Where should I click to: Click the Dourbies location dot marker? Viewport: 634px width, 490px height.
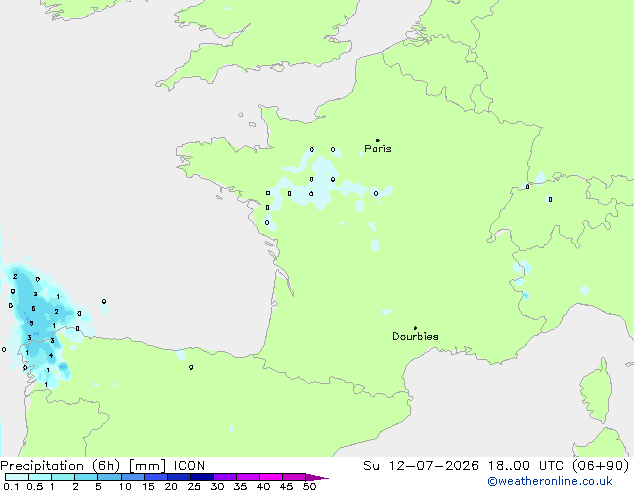pyautogui.click(x=415, y=328)
